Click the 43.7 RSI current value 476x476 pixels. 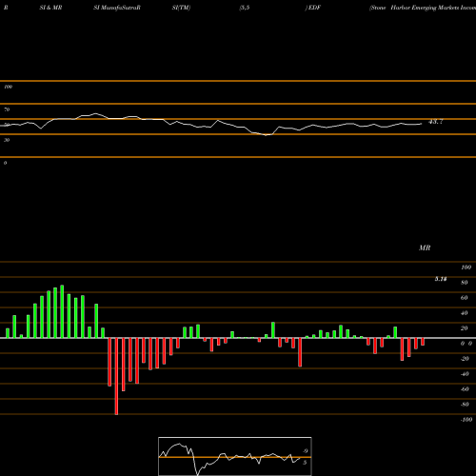point(436,122)
